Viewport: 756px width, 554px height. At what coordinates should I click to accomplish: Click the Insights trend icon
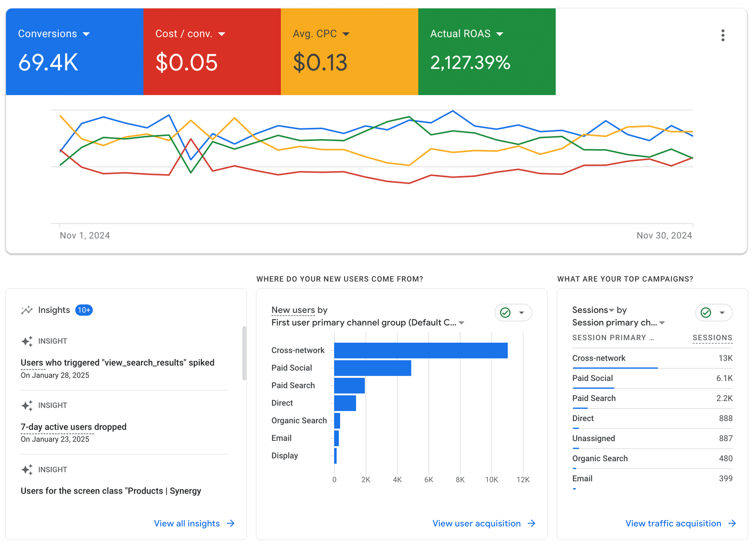pyautogui.click(x=27, y=310)
